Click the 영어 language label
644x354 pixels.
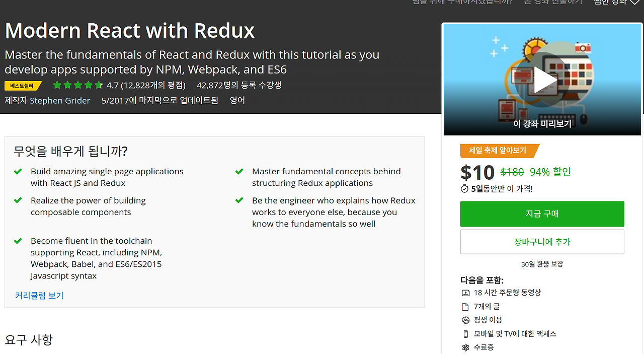pos(237,100)
